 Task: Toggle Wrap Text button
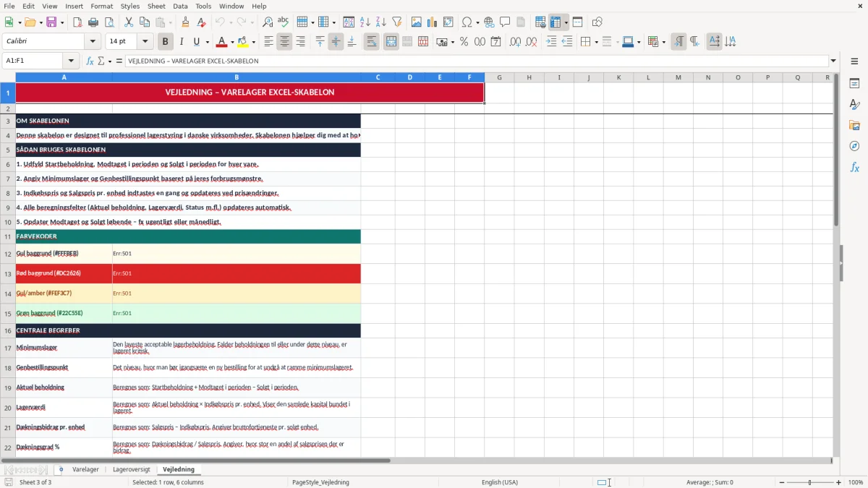coord(372,42)
